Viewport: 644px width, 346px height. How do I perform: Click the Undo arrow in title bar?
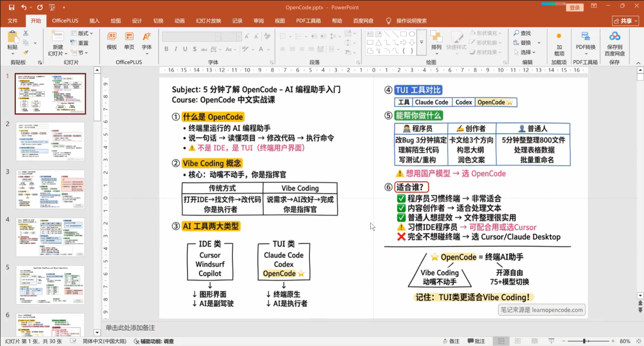tap(24, 8)
